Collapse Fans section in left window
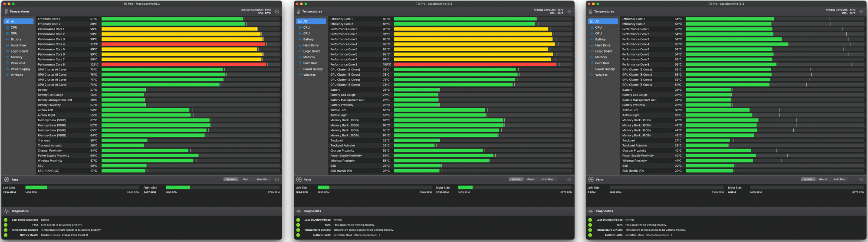Screen dimensions: 868x242 tap(277, 179)
